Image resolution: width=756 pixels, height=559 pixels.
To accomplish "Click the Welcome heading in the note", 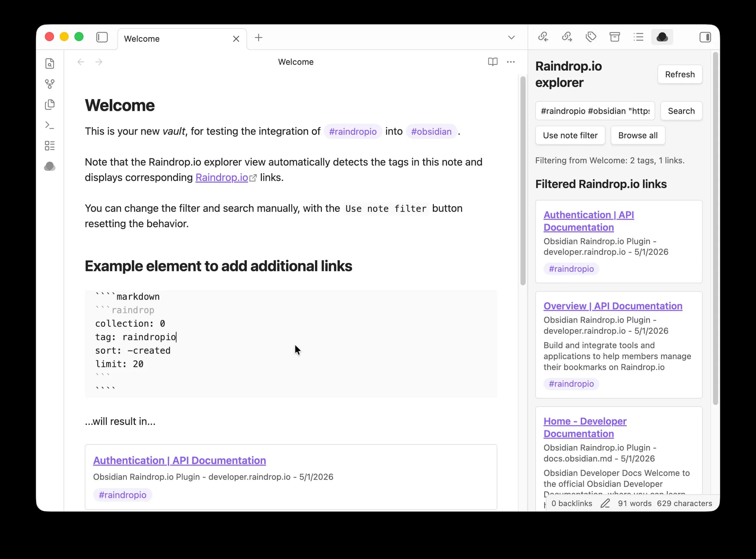I will click(120, 106).
